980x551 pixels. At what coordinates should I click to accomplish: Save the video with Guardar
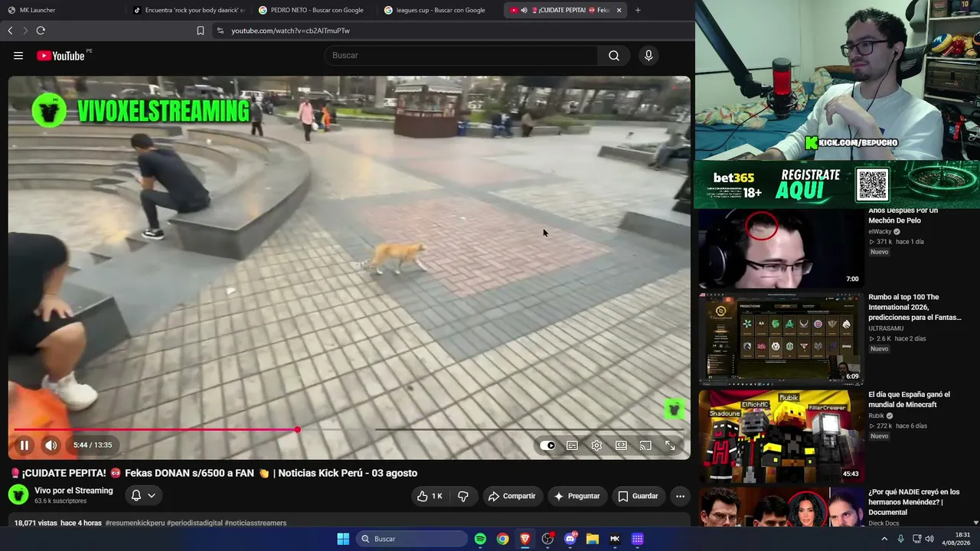click(x=638, y=496)
